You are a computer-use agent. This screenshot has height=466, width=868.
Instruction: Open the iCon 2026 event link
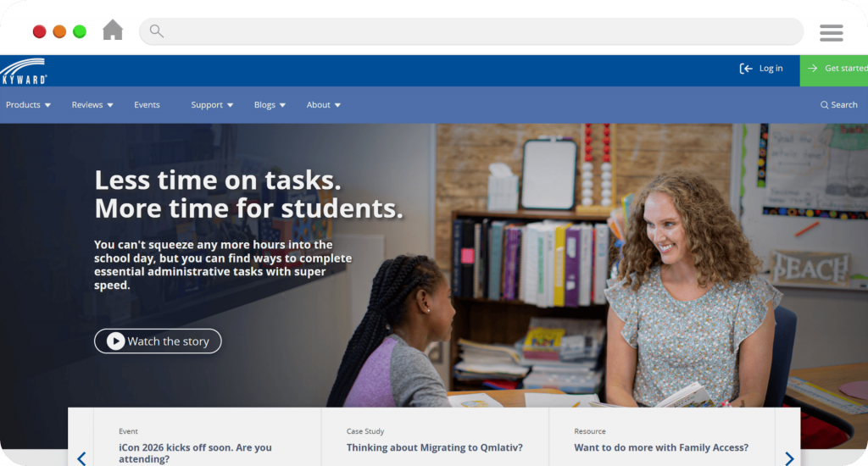196,452
